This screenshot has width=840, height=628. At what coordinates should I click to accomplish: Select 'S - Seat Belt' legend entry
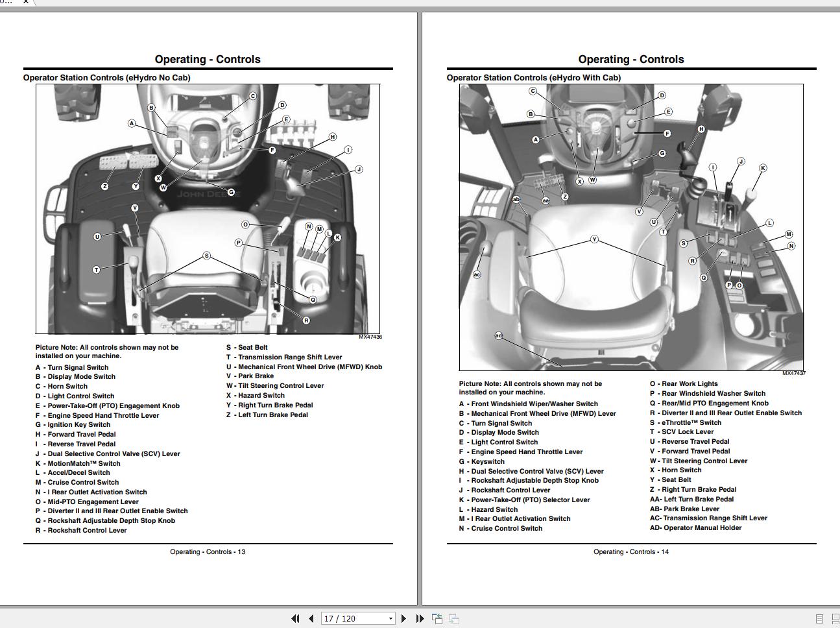[x=247, y=348]
